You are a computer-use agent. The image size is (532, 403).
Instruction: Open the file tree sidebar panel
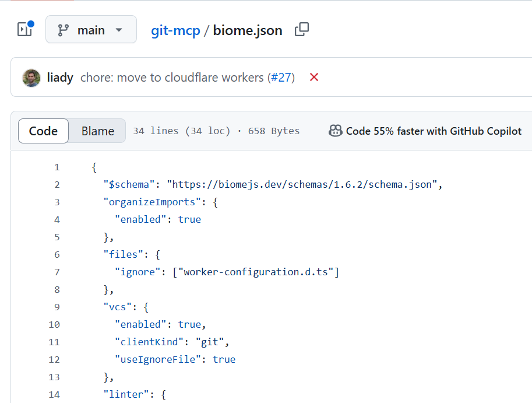(24, 29)
